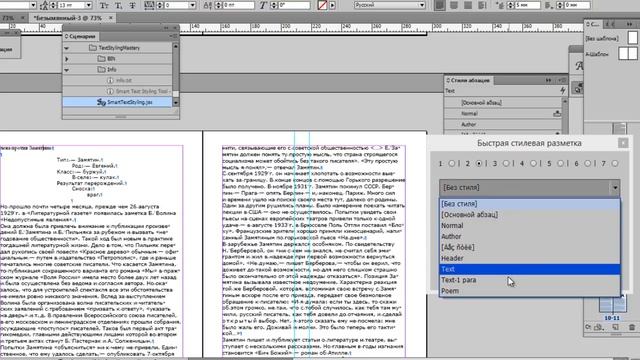Click the 10-11 page spread thumbnail

(612, 305)
